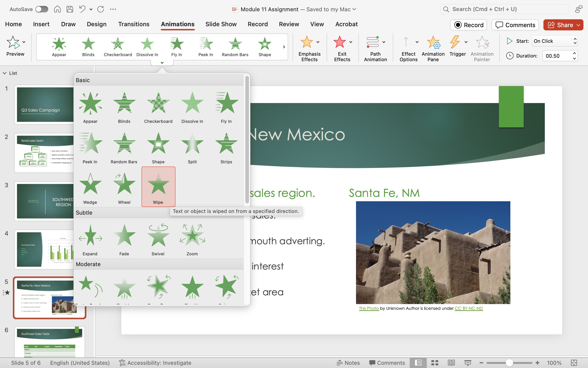Choose the Appear effect in Basic gallery
The height and width of the screenshot is (368, 588).
[x=90, y=107]
